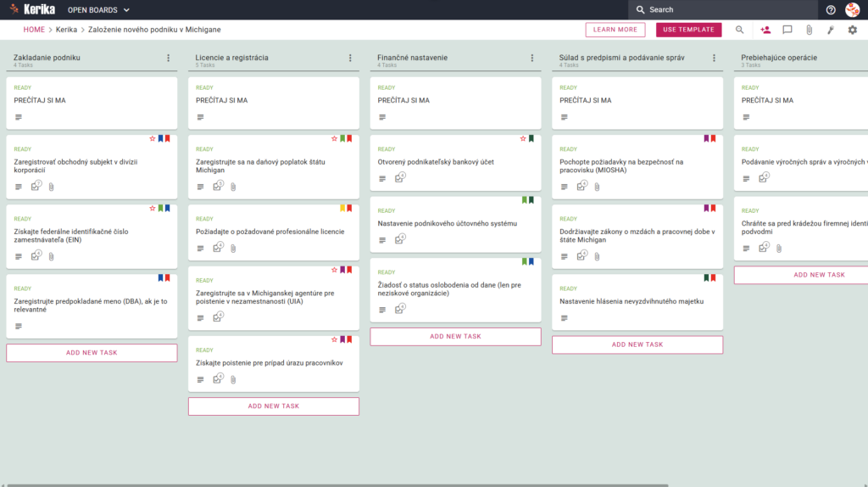The height and width of the screenshot is (487, 868).
Task: Open the board chat icon
Action: click(x=787, y=30)
